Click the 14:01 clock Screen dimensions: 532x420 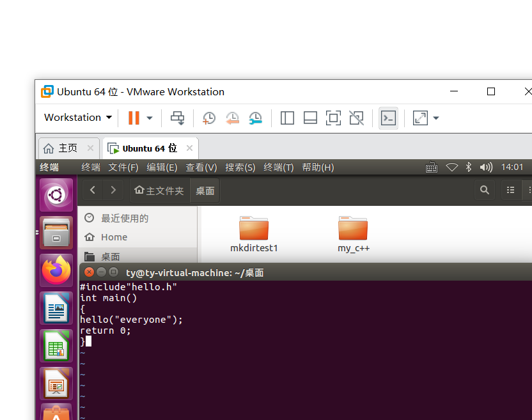512,167
